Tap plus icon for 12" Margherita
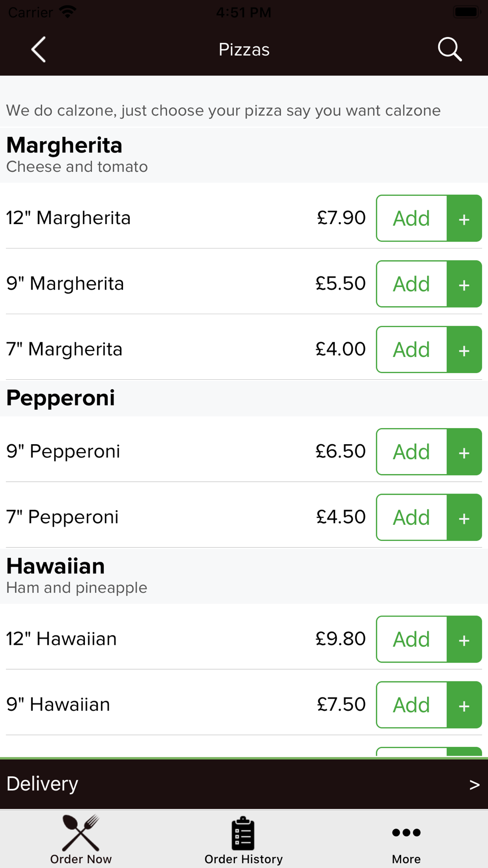The image size is (488, 868). [x=465, y=218]
